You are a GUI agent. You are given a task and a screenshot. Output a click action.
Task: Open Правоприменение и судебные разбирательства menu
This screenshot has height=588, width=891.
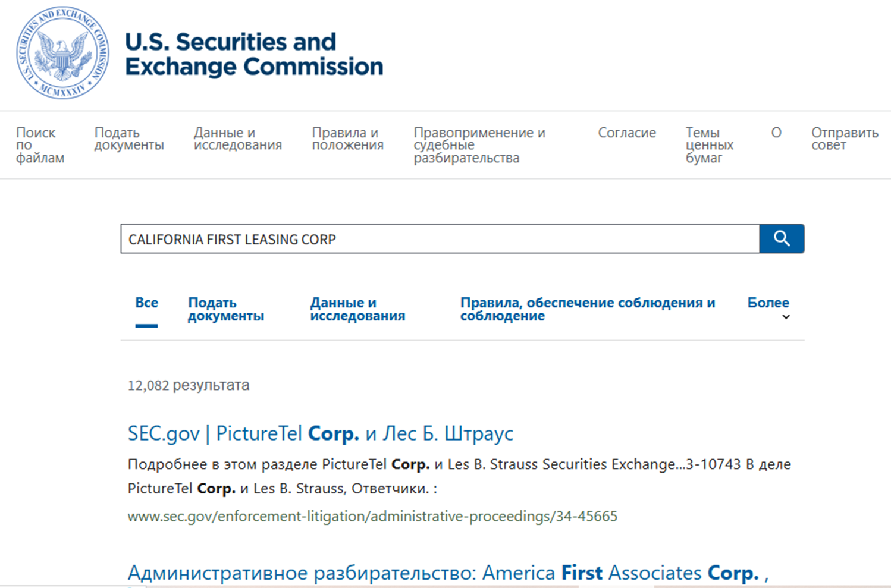(479, 145)
